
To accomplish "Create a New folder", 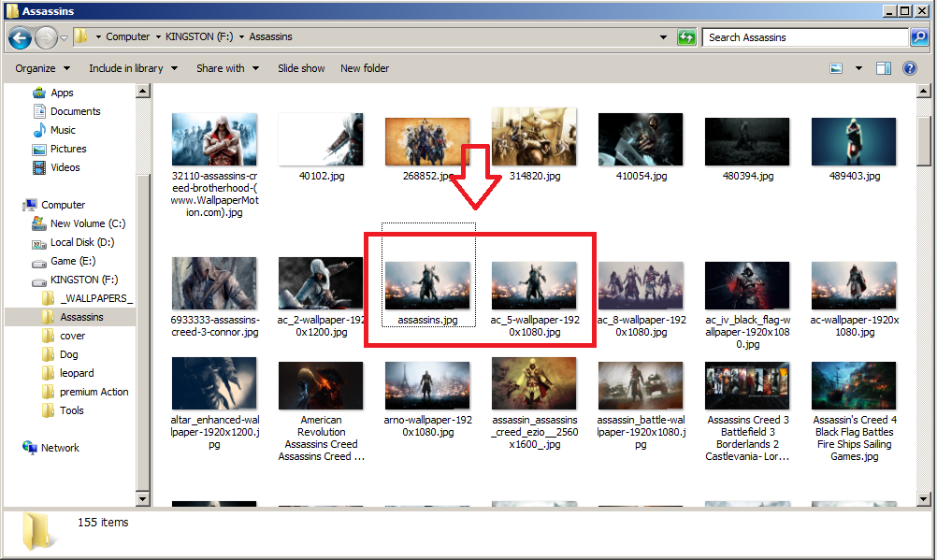I will (x=365, y=68).
